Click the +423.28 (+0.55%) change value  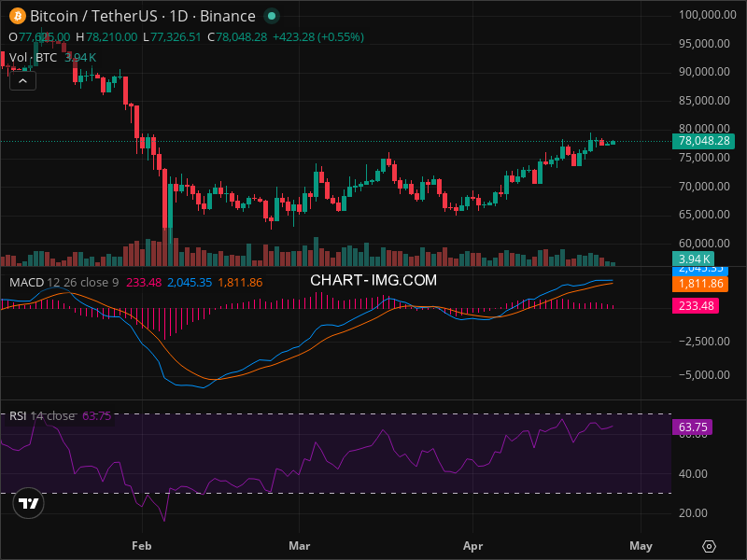(318, 37)
